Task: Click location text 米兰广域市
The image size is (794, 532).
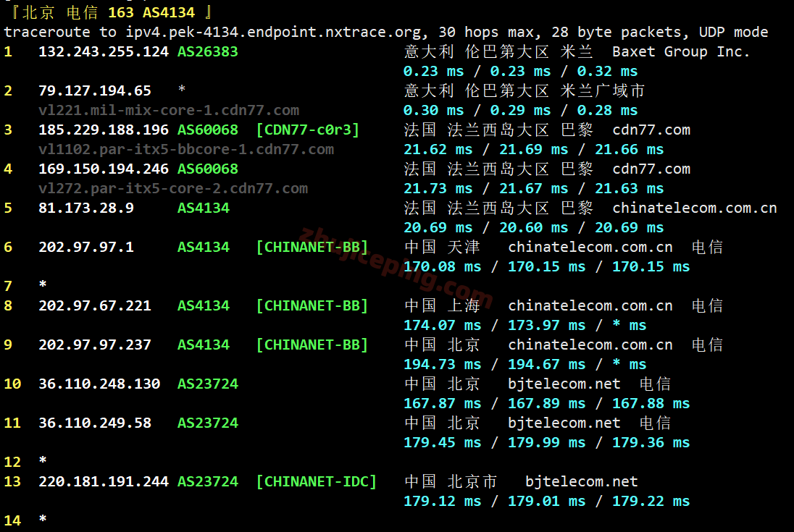Action: 603,90
